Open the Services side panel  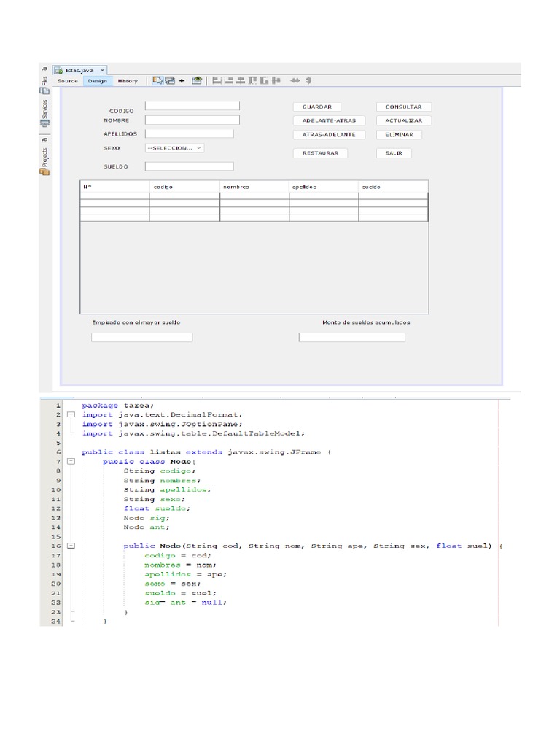(44, 114)
